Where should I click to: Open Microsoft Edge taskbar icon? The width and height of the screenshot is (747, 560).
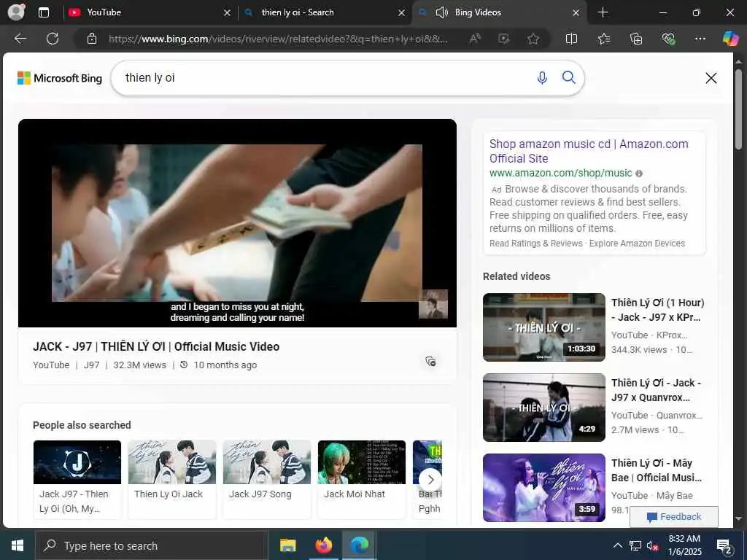pyautogui.click(x=359, y=545)
